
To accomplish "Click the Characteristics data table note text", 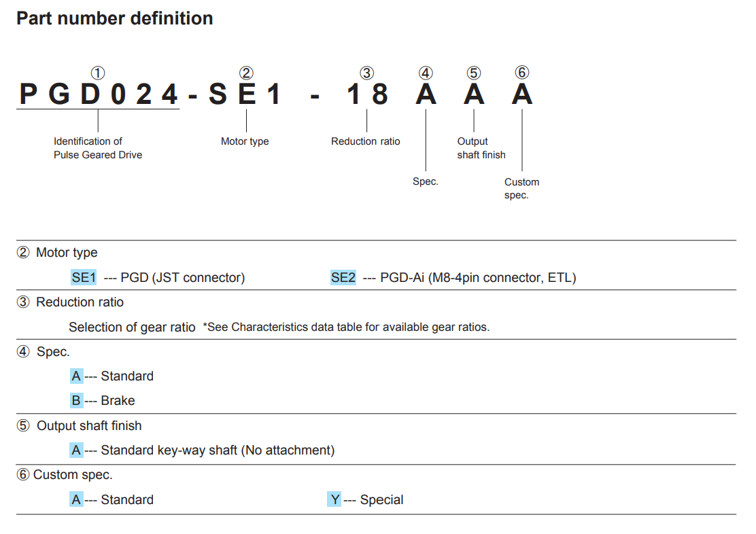I will pos(346,327).
